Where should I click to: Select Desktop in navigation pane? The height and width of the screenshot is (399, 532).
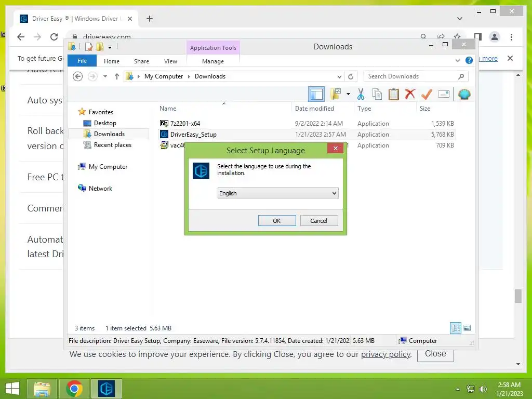pyautogui.click(x=105, y=123)
